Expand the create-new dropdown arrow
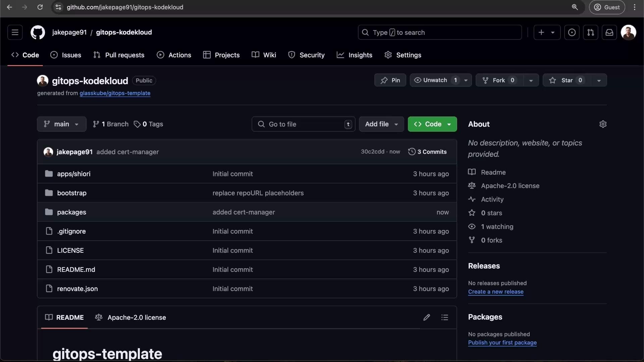The width and height of the screenshot is (644, 362). click(x=553, y=33)
